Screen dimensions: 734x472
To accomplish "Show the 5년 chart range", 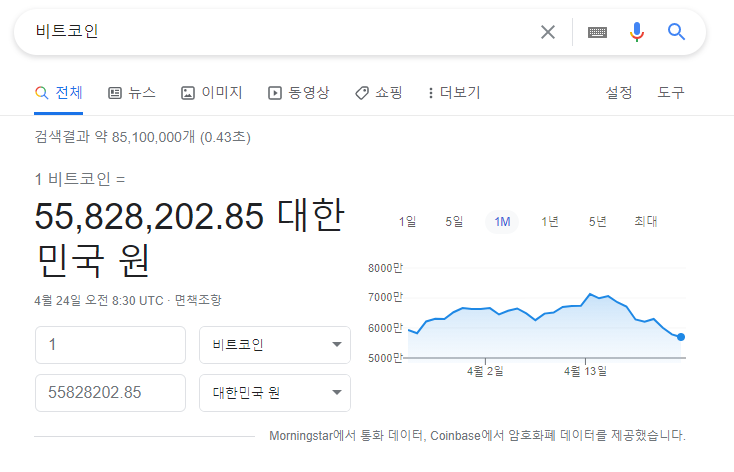I will (x=598, y=221).
